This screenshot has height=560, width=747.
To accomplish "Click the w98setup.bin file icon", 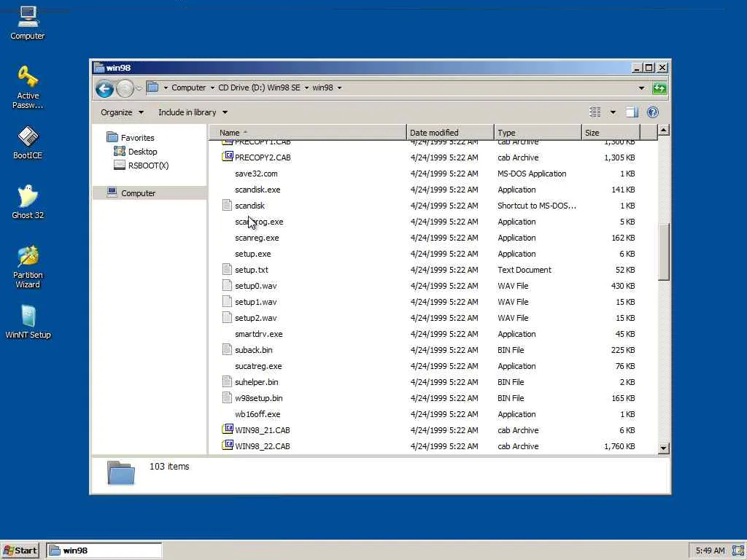I will click(x=228, y=397).
